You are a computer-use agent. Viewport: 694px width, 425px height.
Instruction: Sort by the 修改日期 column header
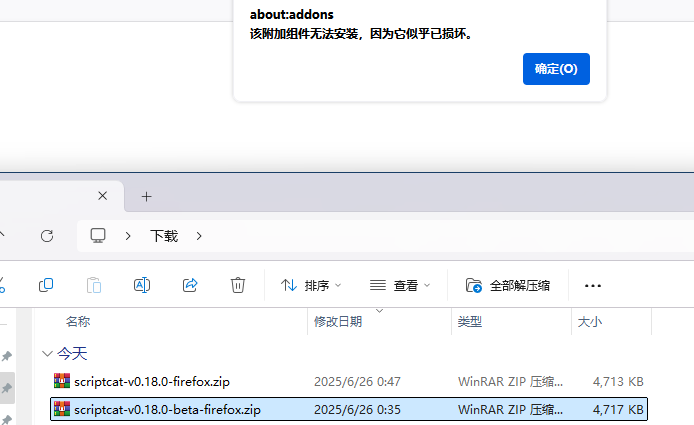point(338,322)
